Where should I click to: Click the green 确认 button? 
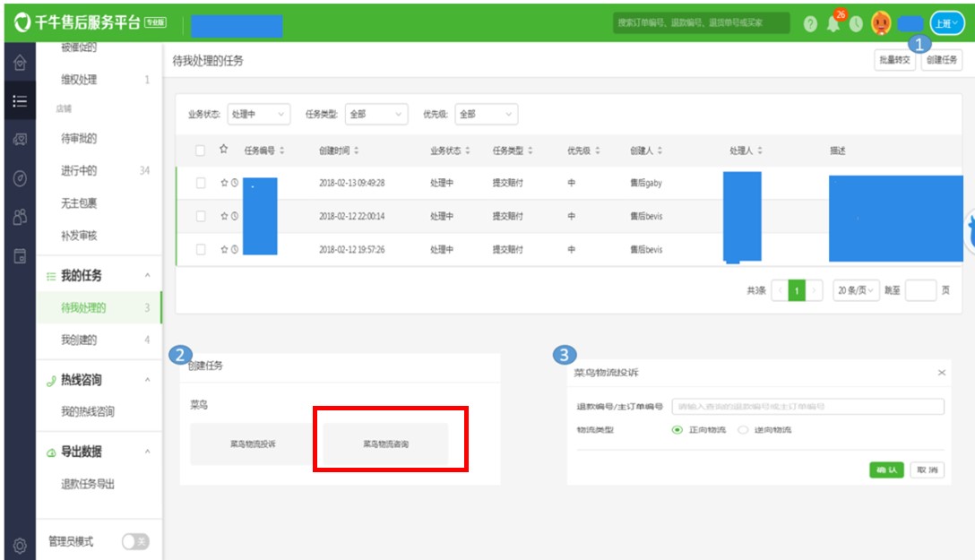click(x=886, y=470)
